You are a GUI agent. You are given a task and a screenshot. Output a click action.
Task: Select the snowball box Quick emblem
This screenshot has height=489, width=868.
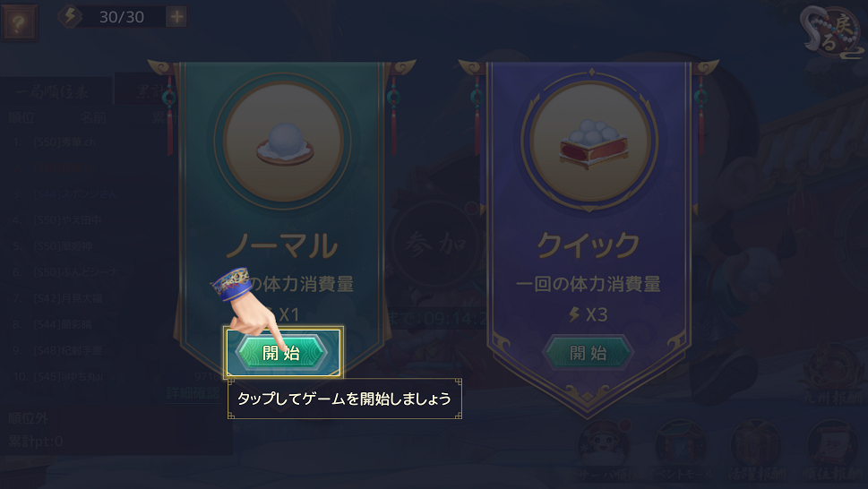click(x=589, y=141)
